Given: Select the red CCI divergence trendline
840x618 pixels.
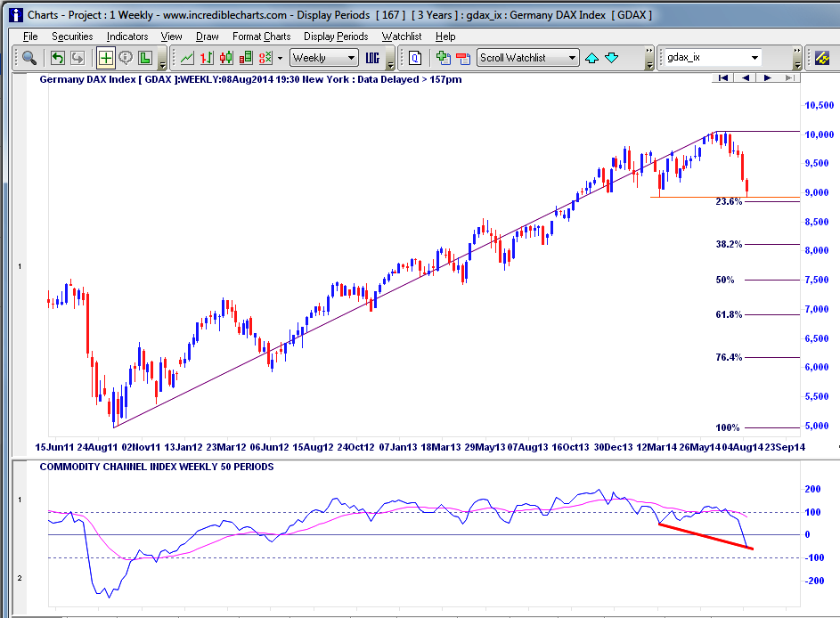Looking at the screenshot, I should pos(705,536).
